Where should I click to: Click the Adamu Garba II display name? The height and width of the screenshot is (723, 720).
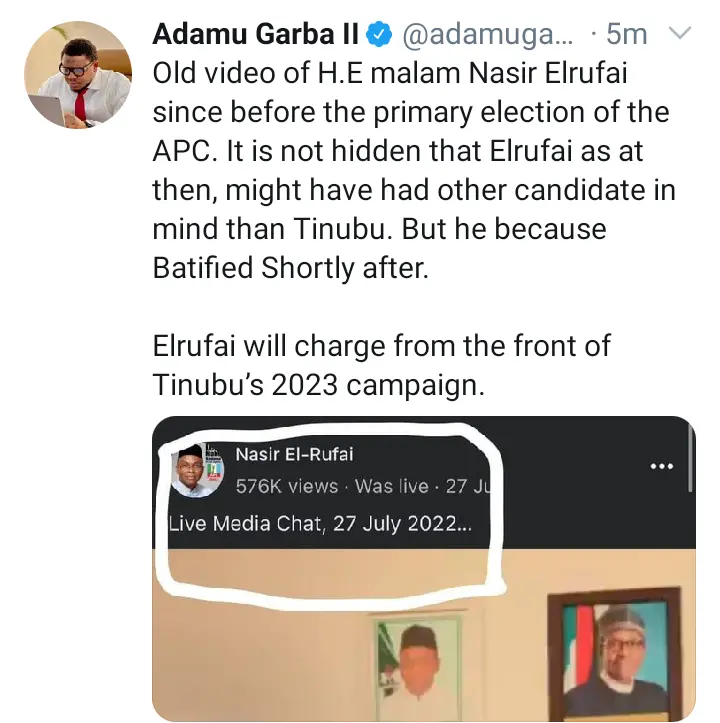[x=254, y=36]
